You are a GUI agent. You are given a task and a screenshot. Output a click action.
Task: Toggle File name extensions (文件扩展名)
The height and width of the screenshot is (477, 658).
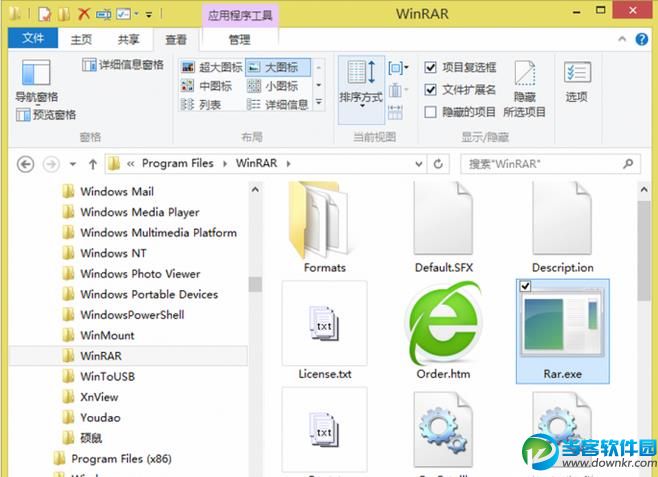point(460,89)
